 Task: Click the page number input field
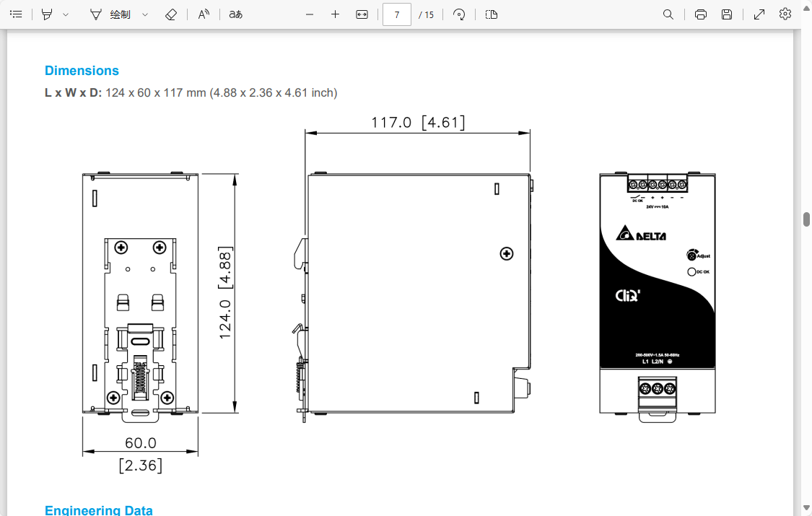tap(397, 14)
